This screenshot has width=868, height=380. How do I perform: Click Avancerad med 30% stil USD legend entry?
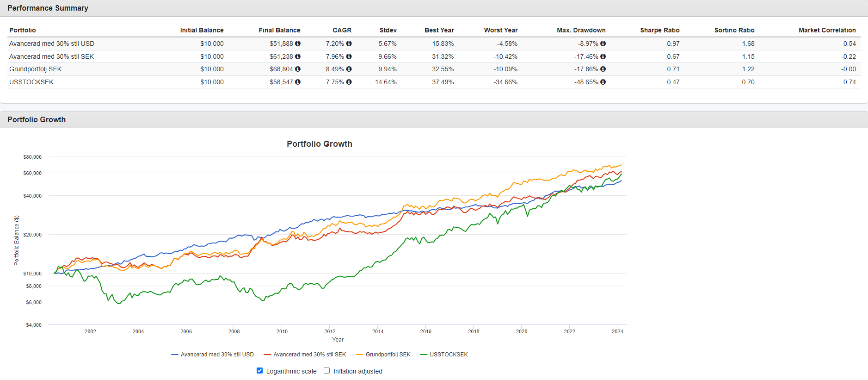[x=217, y=355]
